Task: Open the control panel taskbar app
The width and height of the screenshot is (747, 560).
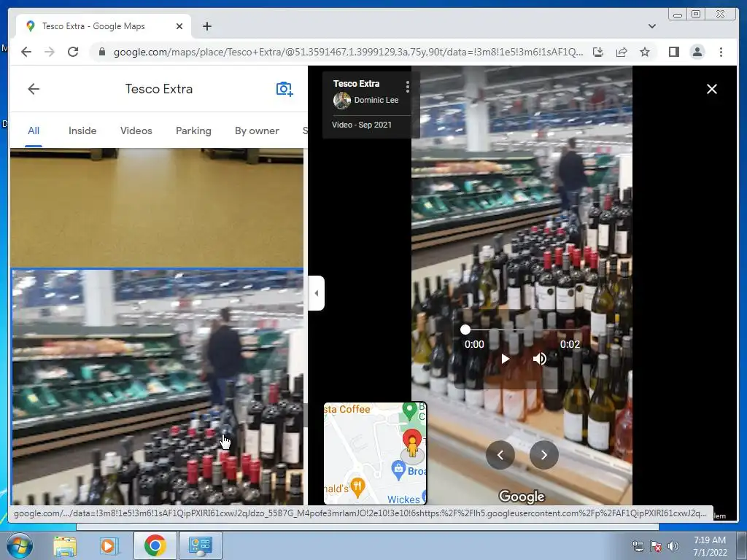Action: (x=200, y=545)
